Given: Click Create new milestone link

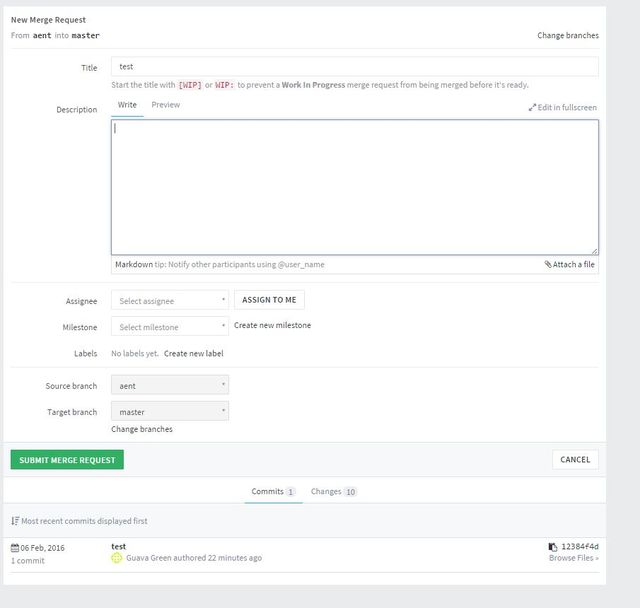Looking at the screenshot, I should tap(272, 325).
